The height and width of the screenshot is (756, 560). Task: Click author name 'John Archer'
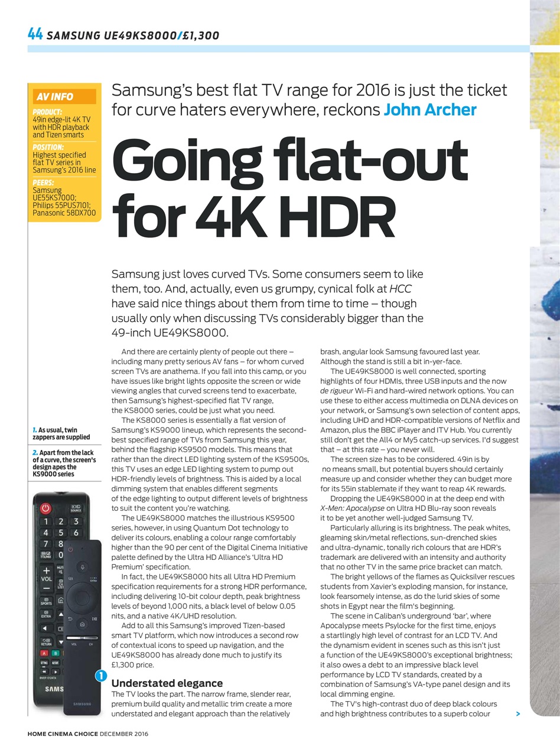tap(430, 110)
